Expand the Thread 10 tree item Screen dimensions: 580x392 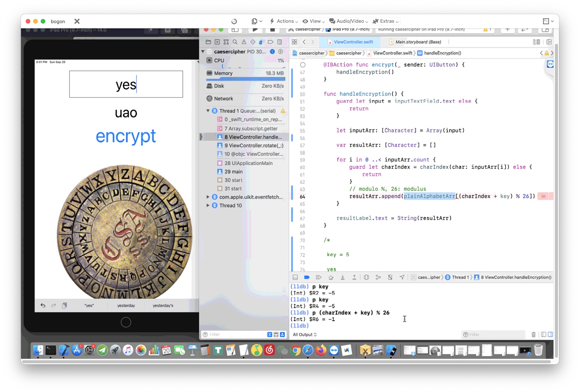(x=208, y=205)
